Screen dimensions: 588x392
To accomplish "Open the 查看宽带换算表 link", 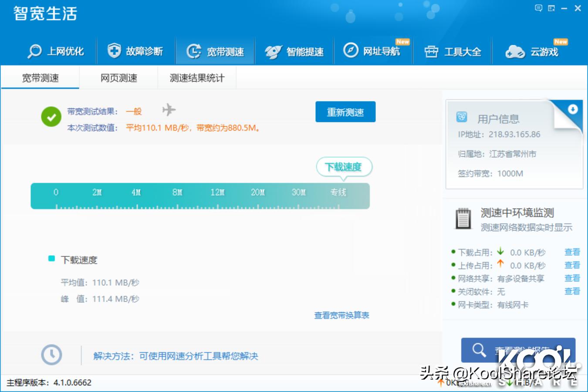I will click(341, 315).
